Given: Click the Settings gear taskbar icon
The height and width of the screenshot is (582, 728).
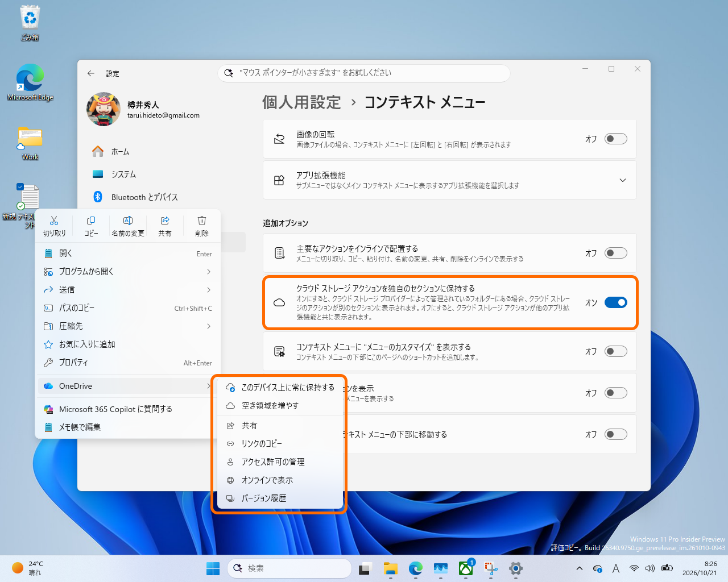Looking at the screenshot, I should 516,568.
